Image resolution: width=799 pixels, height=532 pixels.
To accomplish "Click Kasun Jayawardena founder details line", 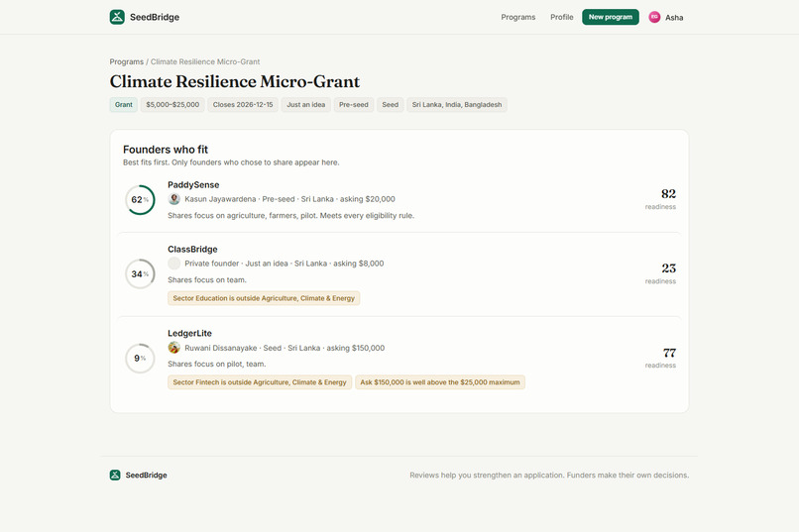I will point(289,199).
